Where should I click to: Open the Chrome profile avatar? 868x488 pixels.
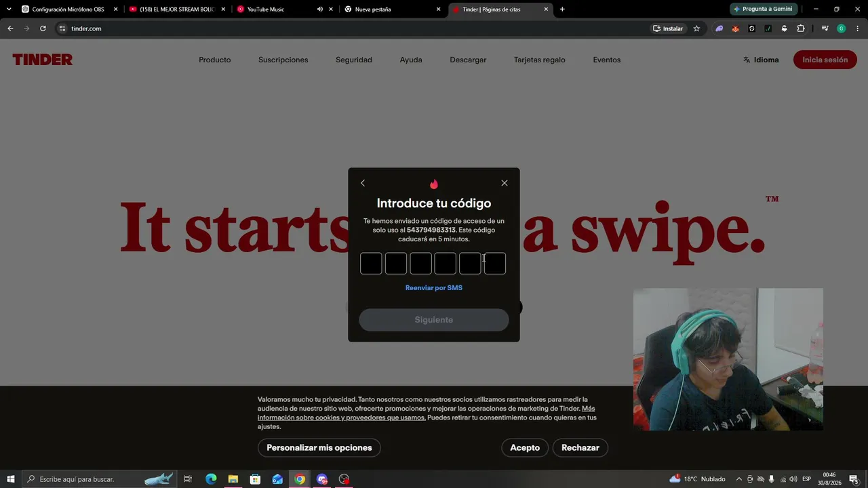pyautogui.click(x=842, y=28)
